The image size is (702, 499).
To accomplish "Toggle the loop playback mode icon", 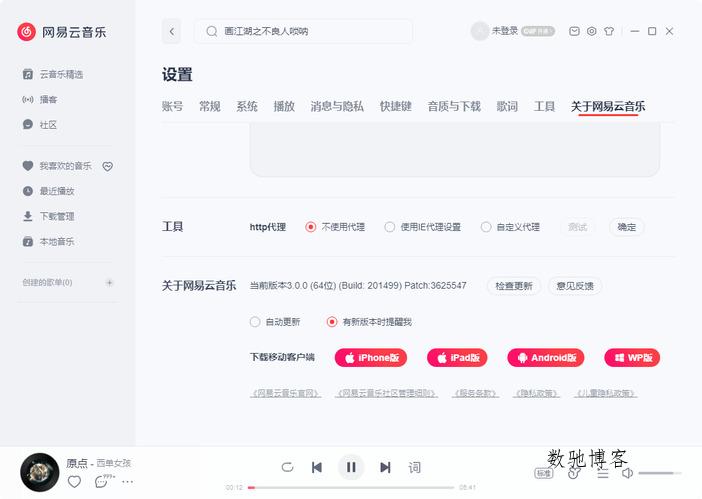I will [287, 467].
